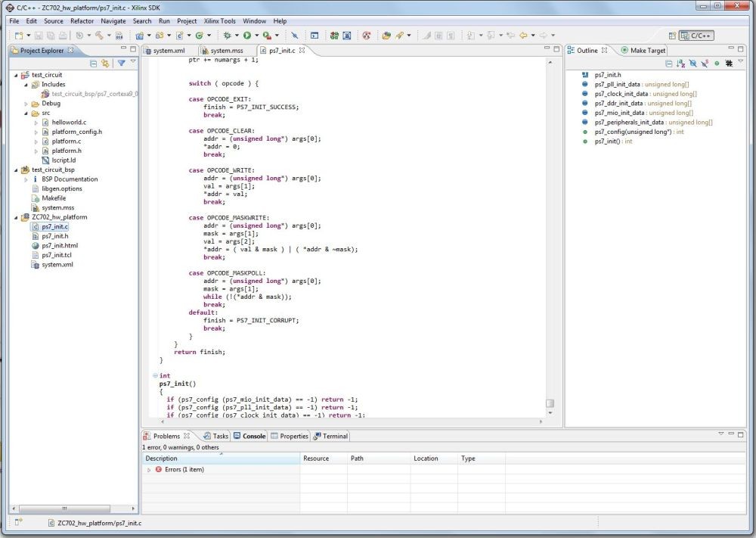Click the terminal console toolbar icon
The image size is (756, 538).
(x=314, y=36)
